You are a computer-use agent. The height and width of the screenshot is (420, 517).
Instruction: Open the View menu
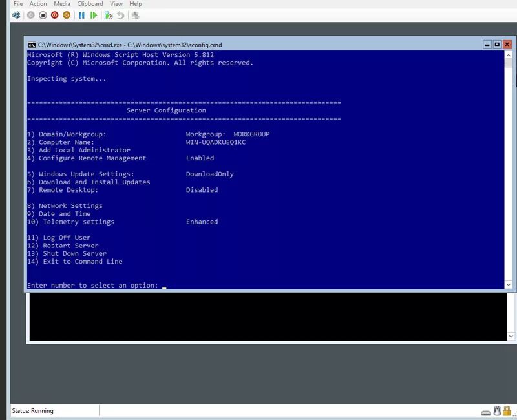pos(116,4)
